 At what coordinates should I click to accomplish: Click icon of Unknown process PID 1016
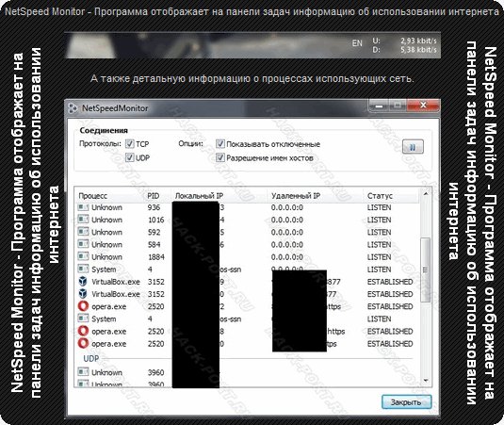click(x=83, y=220)
